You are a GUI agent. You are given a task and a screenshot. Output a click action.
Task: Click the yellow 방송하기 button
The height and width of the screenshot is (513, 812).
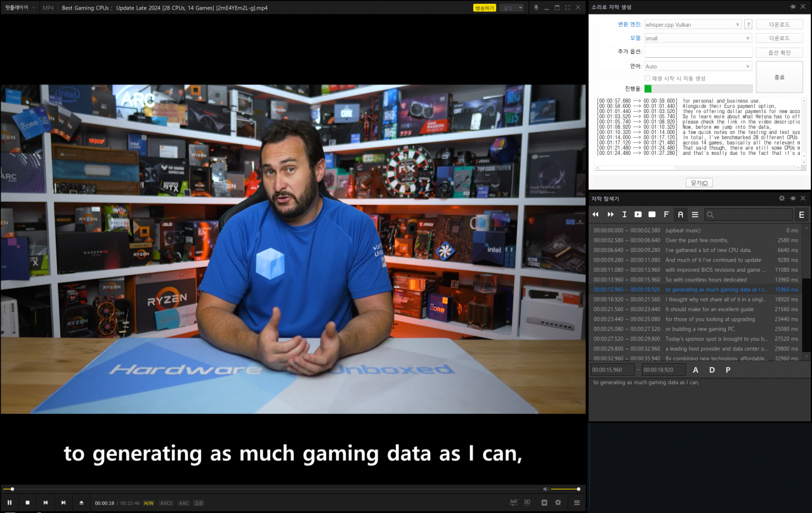485,8
